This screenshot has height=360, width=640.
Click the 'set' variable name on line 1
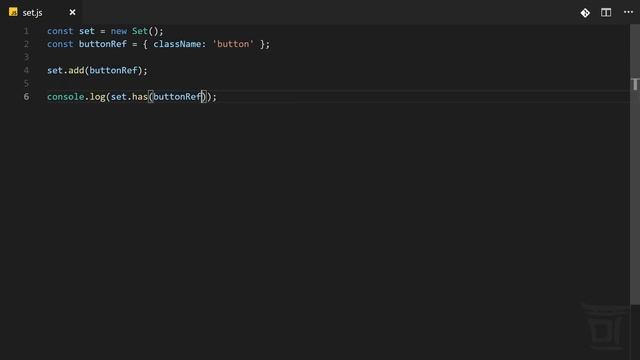87,31
